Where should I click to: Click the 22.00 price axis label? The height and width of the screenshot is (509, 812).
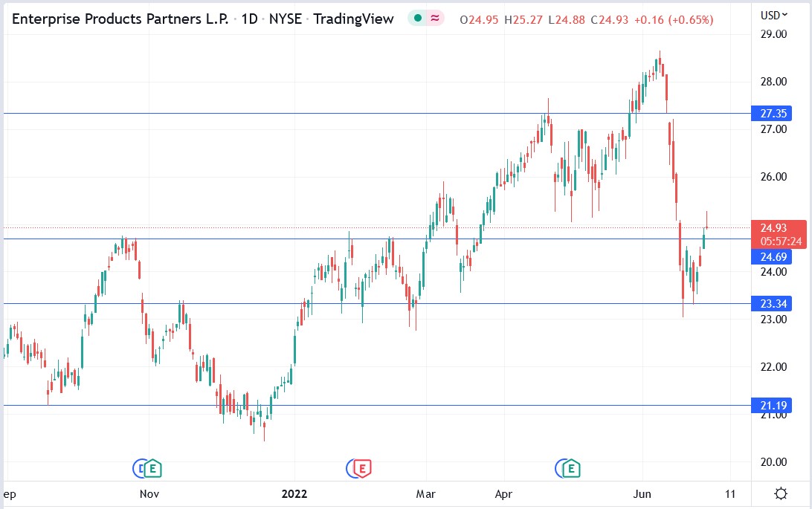(x=773, y=367)
